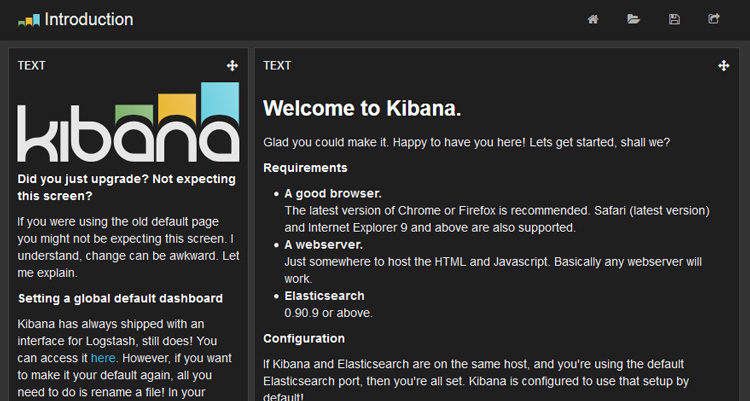Select the TEXT label above Welcome heading

pos(277,66)
